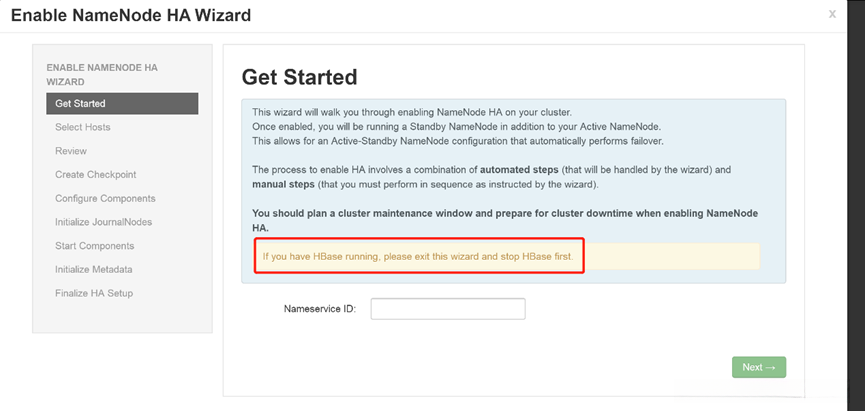Click the Nameservice ID label
The height and width of the screenshot is (411, 865).
320,309
